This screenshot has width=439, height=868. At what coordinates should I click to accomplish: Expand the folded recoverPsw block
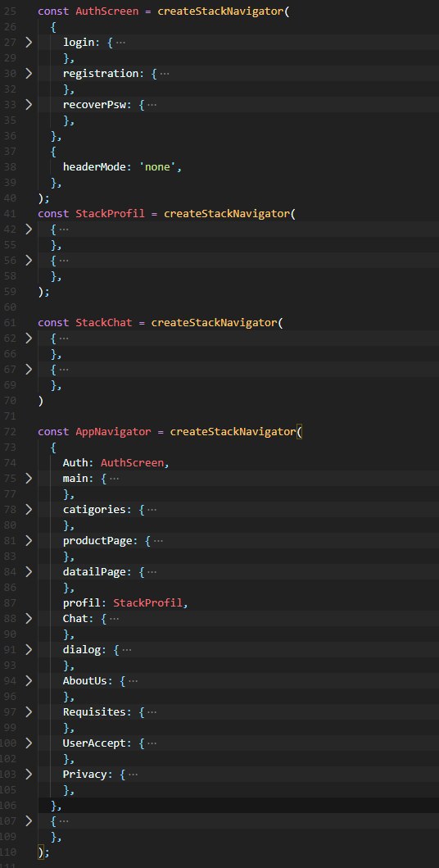29,104
